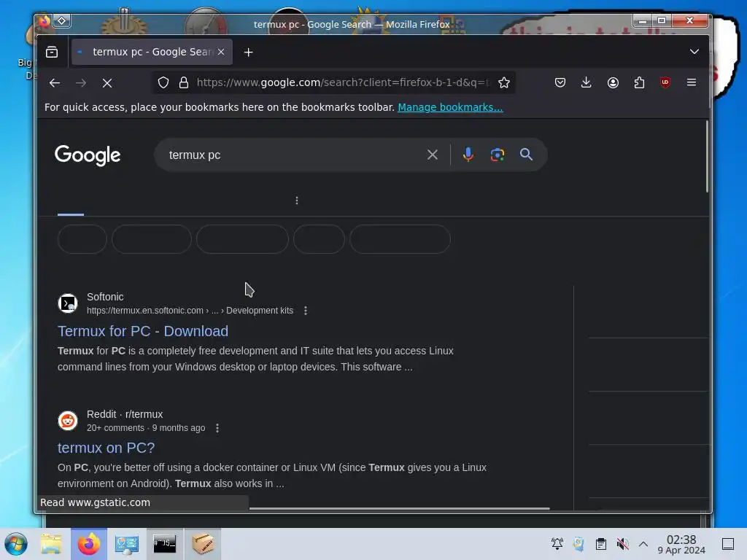Open the Firefox account menu
The width and height of the screenshot is (747, 560).
(x=613, y=83)
